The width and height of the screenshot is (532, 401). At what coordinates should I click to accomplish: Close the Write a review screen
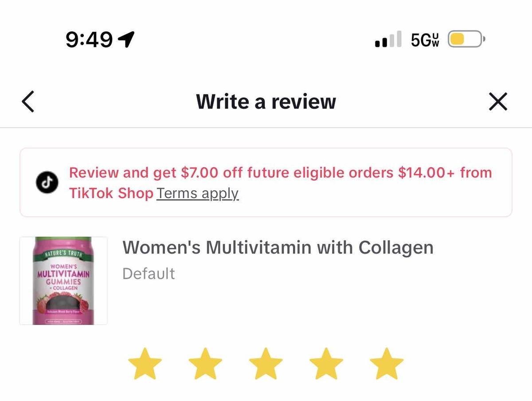tap(498, 102)
